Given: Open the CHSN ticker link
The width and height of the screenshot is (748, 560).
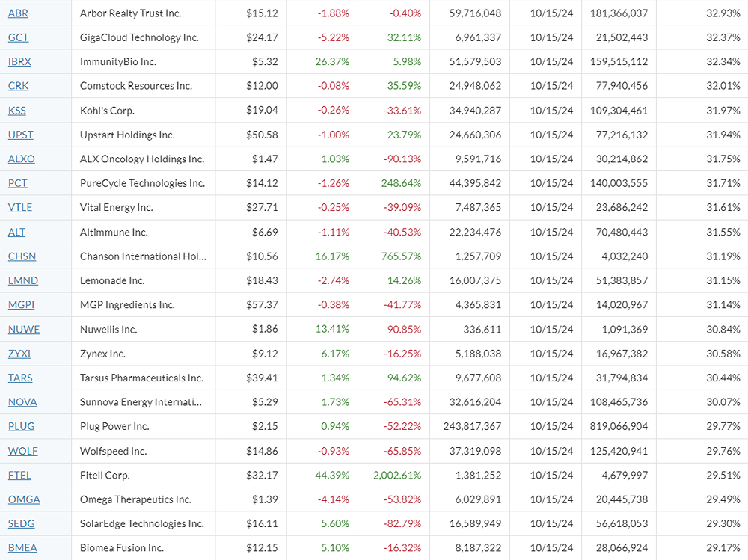Looking at the screenshot, I should point(22,256).
